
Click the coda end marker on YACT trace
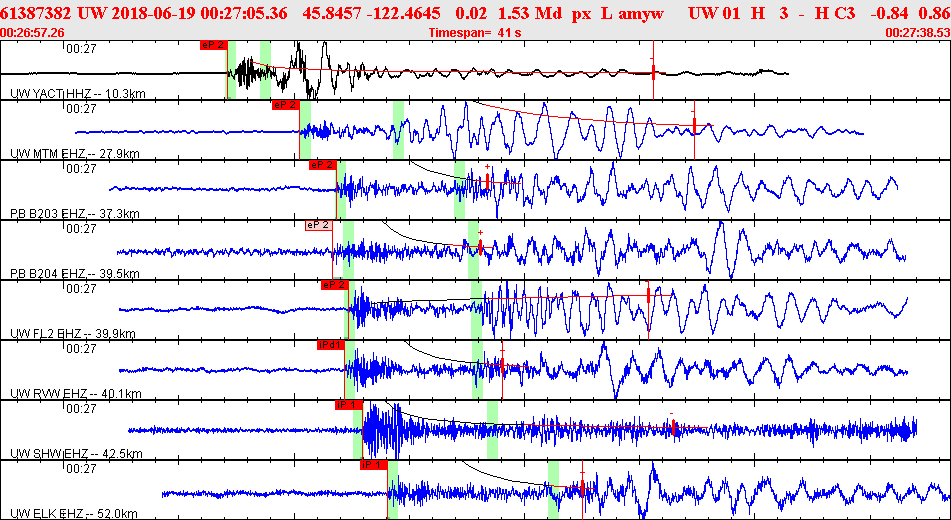pyautogui.click(x=653, y=73)
